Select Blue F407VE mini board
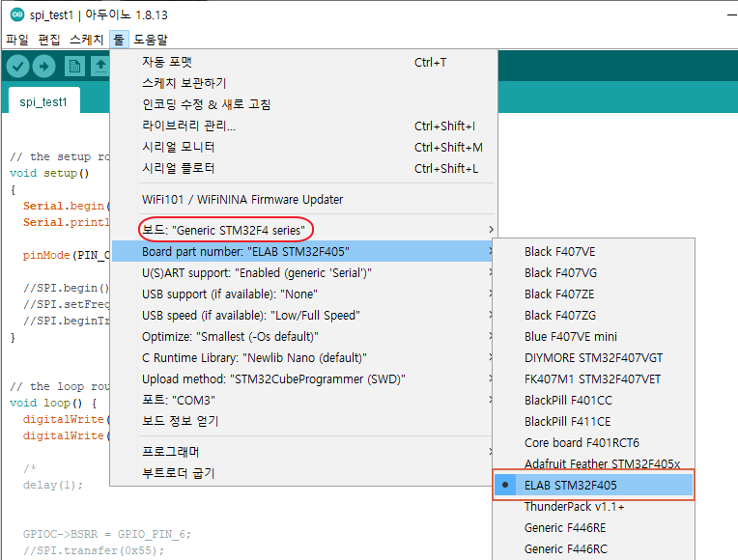The width and height of the screenshot is (738, 560). pos(593,336)
